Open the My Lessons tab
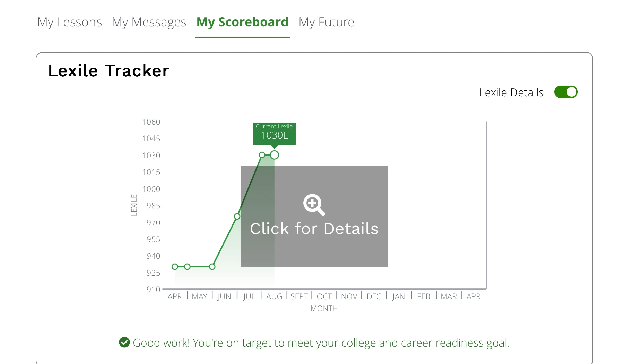The height and width of the screenshot is (364, 617). 70,22
